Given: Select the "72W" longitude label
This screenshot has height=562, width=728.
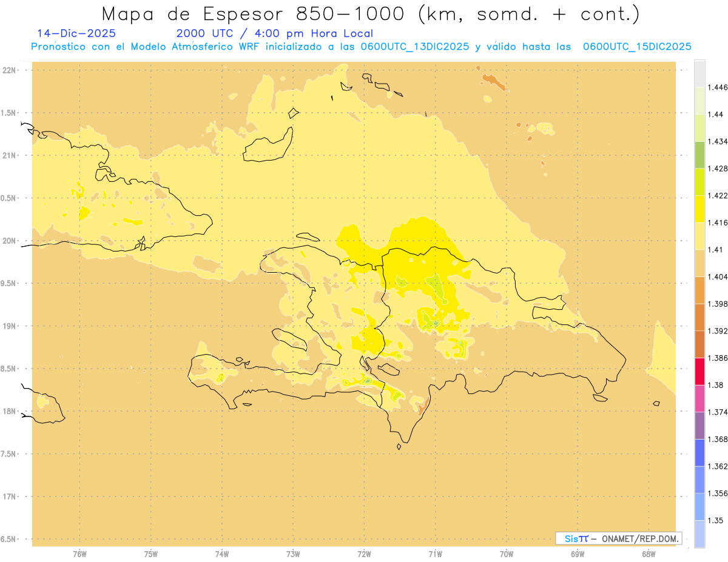Looking at the screenshot, I should point(364,554).
